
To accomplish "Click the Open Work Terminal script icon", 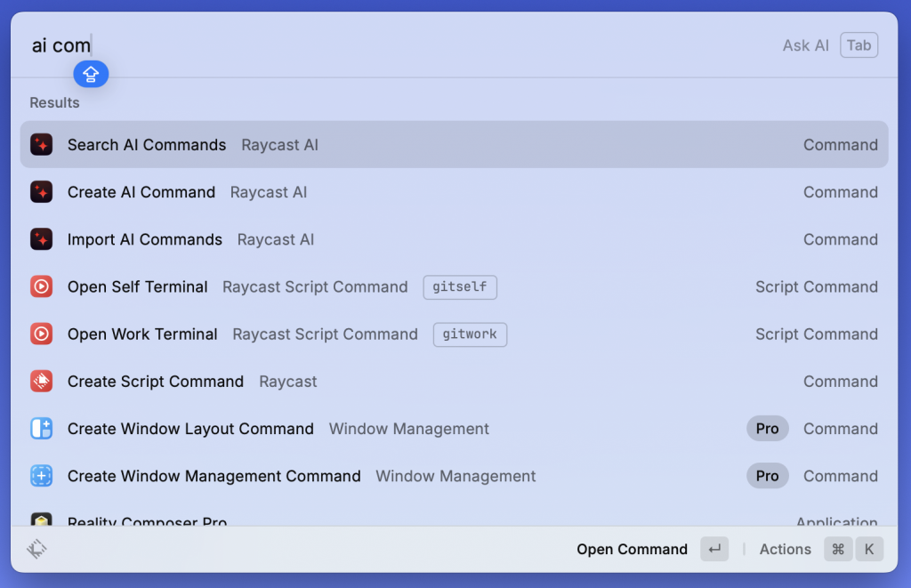I will coord(41,334).
